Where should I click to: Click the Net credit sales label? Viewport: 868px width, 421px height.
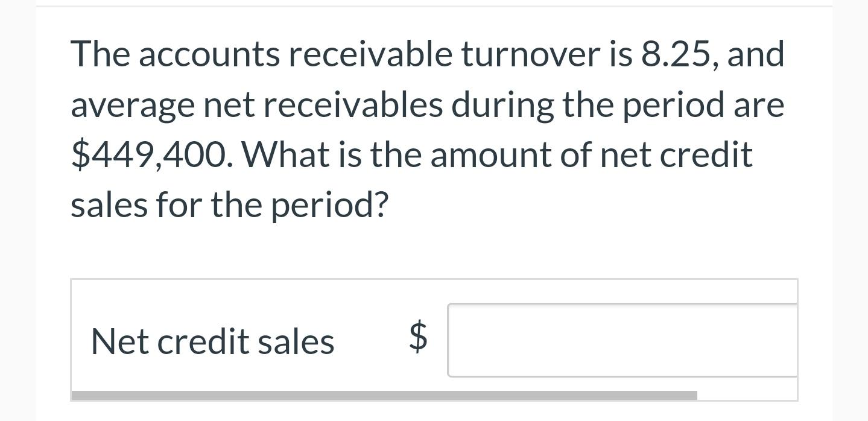(212, 340)
